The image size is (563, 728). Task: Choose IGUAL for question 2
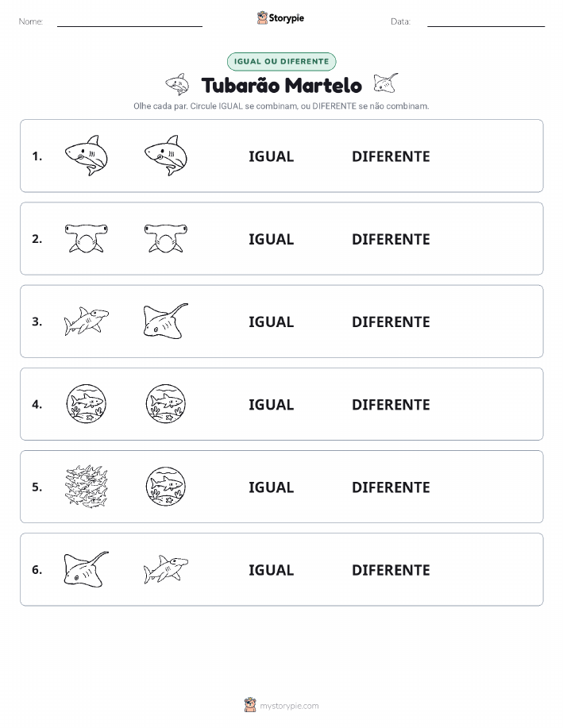pyautogui.click(x=272, y=239)
